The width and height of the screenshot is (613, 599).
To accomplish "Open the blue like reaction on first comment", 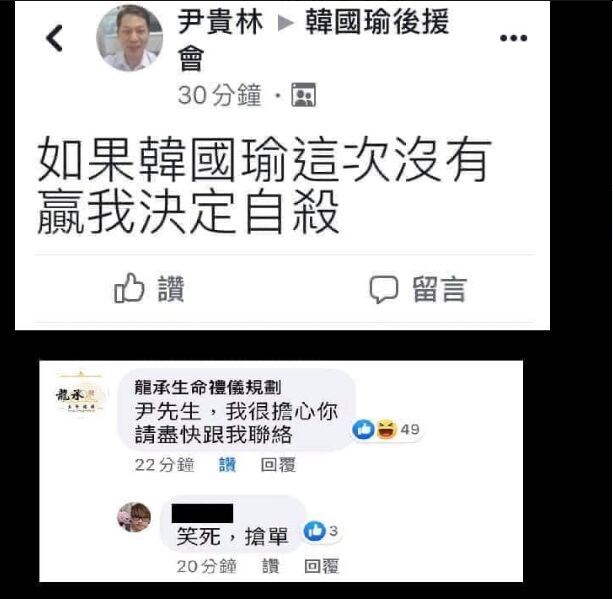I will point(363,429).
